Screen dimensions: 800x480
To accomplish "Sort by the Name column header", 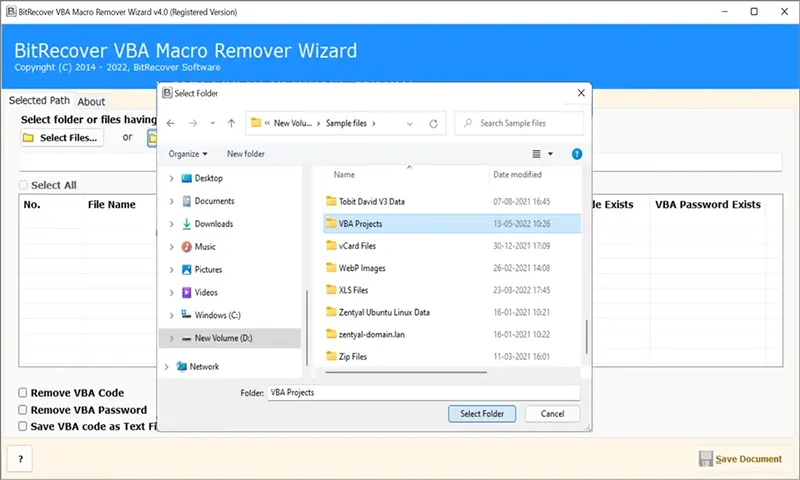I will click(x=344, y=174).
